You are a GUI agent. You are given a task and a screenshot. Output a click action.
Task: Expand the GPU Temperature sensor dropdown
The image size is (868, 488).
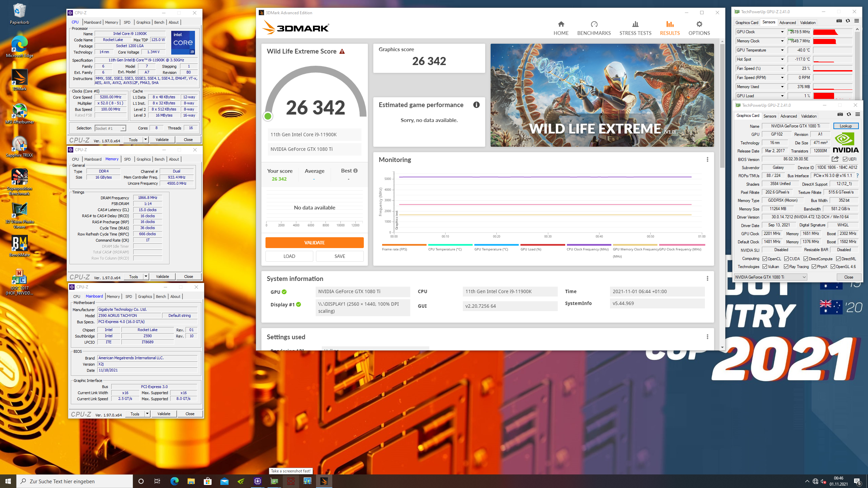[782, 50]
